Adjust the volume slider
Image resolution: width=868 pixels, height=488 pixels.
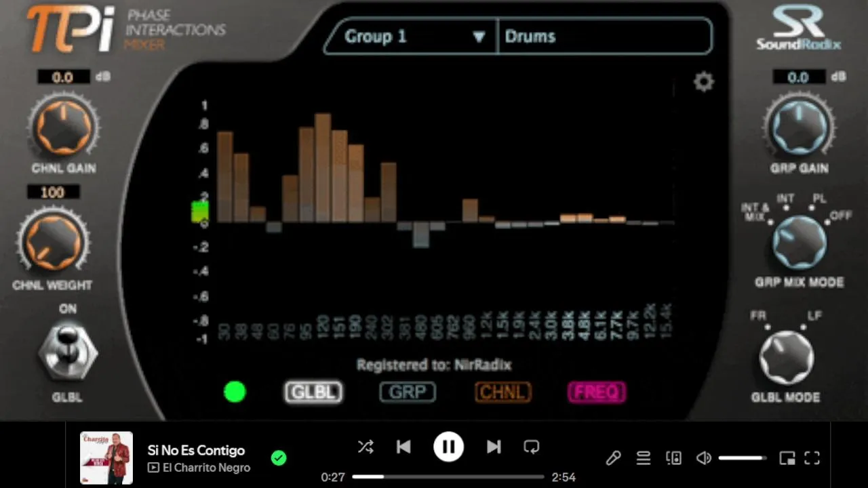[x=743, y=458]
